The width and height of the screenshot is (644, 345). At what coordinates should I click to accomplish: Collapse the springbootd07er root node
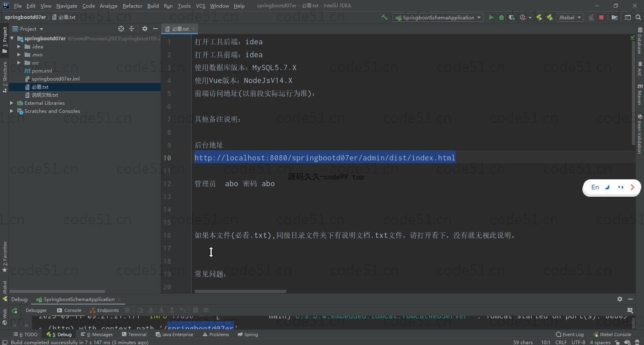[x=12, y=38]
